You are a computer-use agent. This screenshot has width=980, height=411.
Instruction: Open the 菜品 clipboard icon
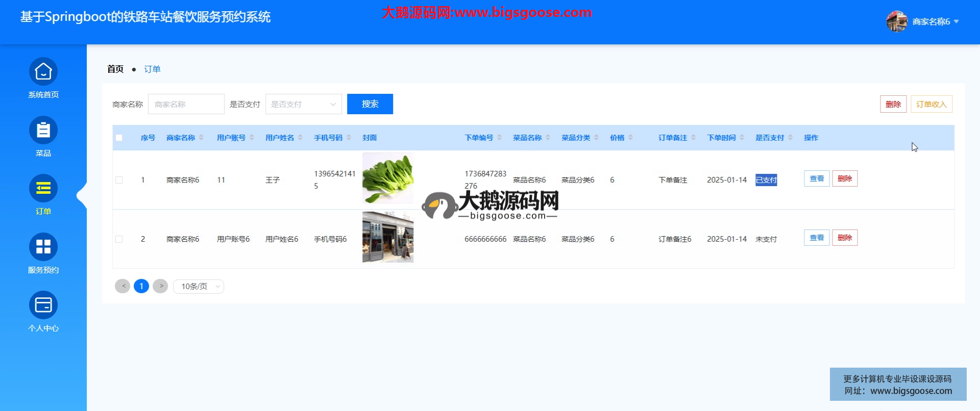click(43, 131)
